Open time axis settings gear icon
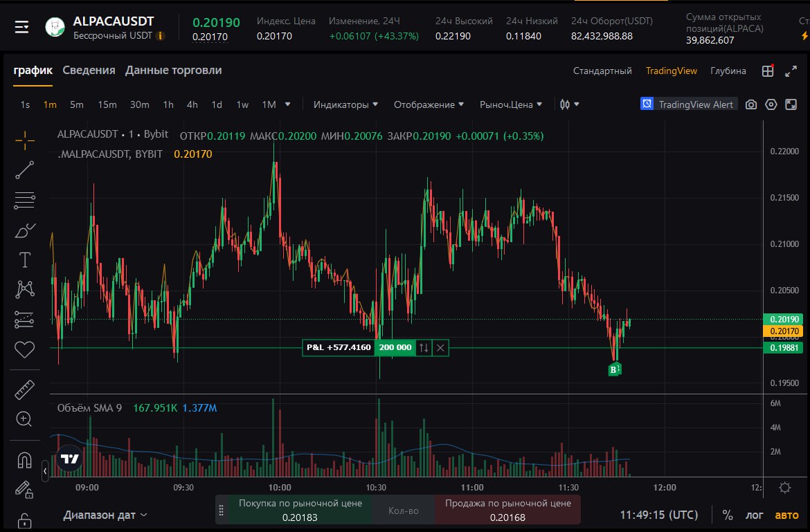This screenshot has height=532, width=810. click(784, 488)
